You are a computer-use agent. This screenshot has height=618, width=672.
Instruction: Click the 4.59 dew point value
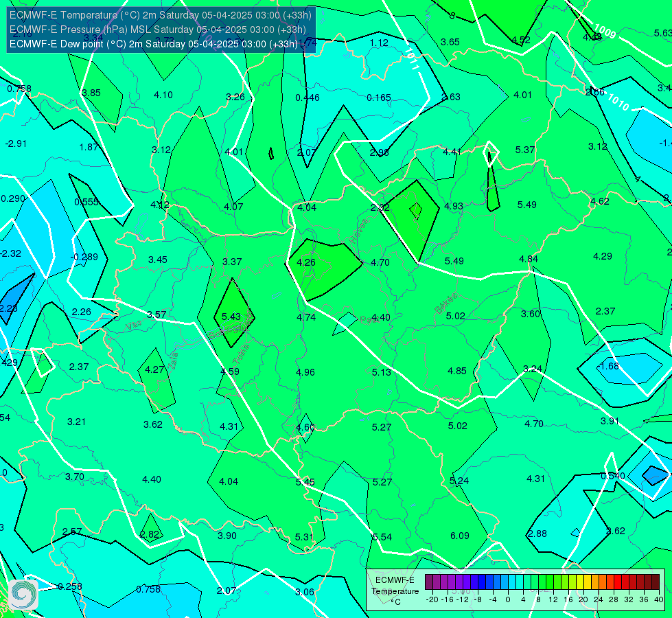230,371
